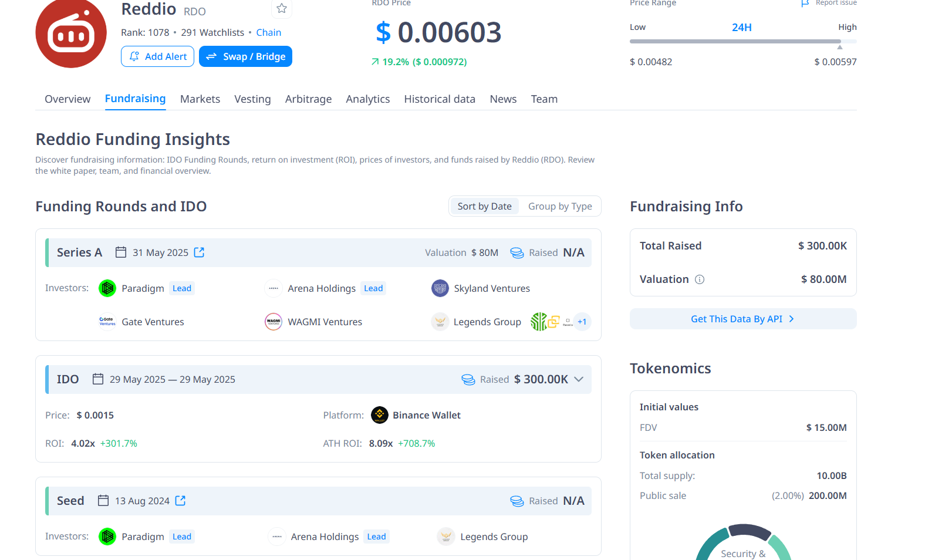Click Legends Group logo in Series A
This screenshot has height=560, width=925.
coord(440,322)
